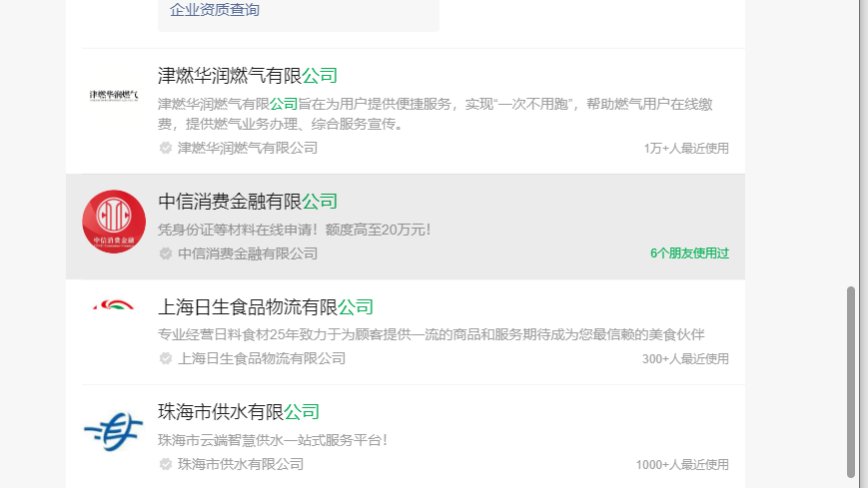Open 珠海市供水有限公司 result title
Image resolution: width=868 pixels, height=488 pixels.
coord(239,412)
